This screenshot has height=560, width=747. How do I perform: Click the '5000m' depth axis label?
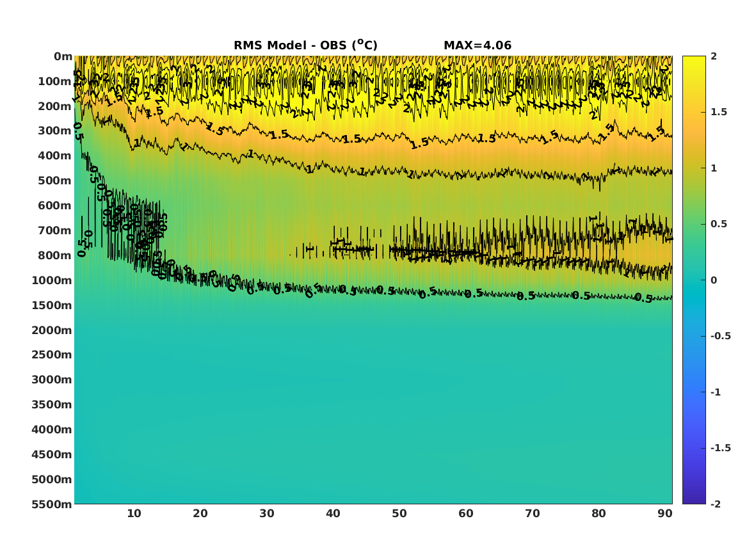pyautogui.click(x=52, y=479)
